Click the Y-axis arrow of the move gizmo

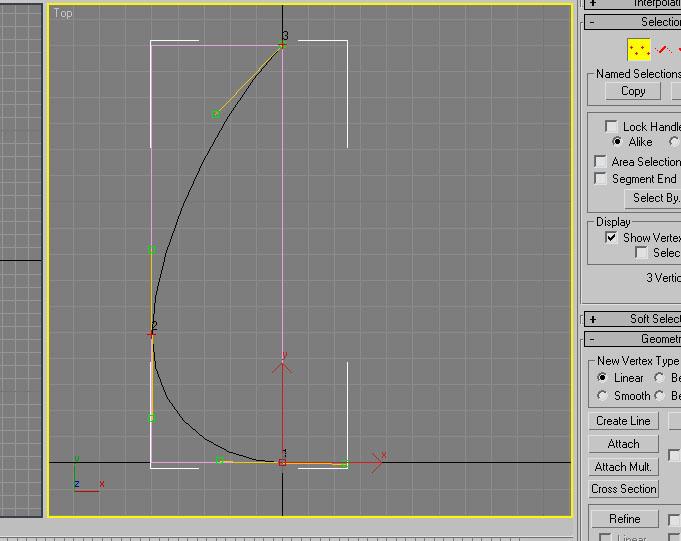coord(282,366)
